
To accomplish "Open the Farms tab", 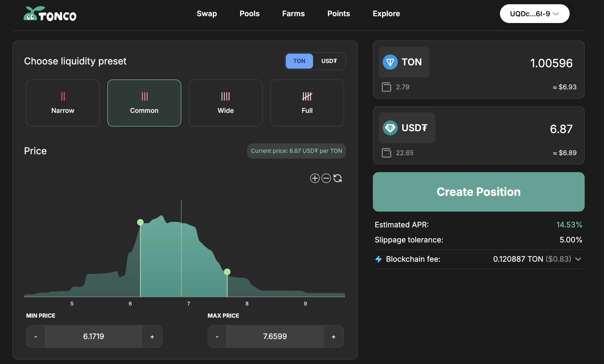I will pyautogui.click(x=293, y=13).
